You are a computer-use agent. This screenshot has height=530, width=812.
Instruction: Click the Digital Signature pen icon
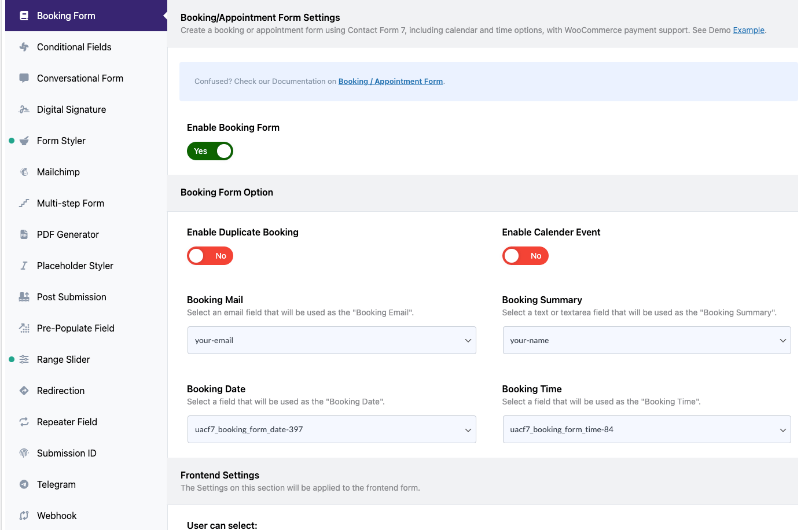point(24,109)
